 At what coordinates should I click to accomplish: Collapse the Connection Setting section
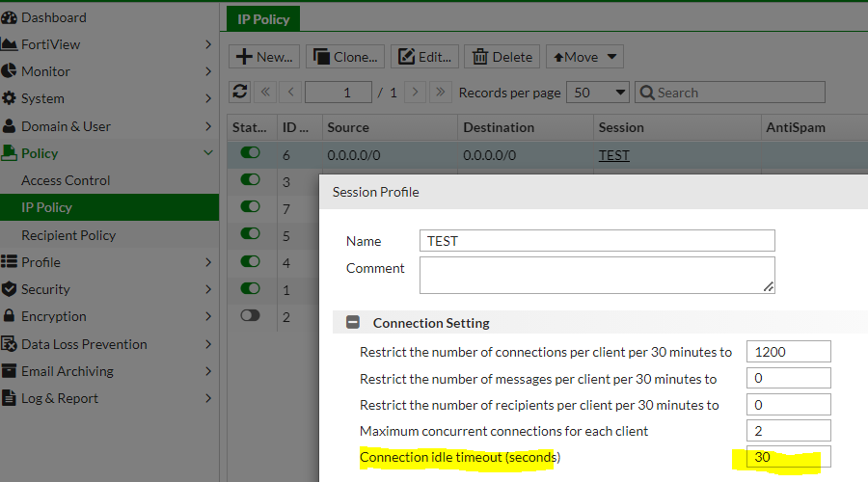tap(354, 323)
